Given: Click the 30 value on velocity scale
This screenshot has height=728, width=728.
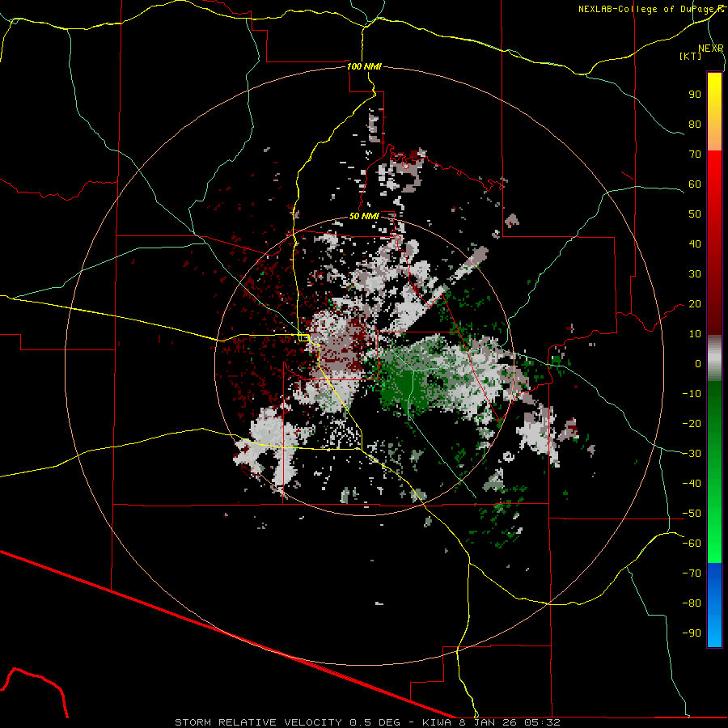Looking at the screenshot, I should point(695,274).
